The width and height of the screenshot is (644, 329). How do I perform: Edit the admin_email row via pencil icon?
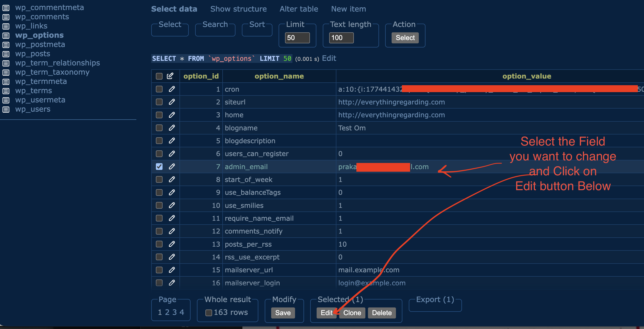pos(172,167)
